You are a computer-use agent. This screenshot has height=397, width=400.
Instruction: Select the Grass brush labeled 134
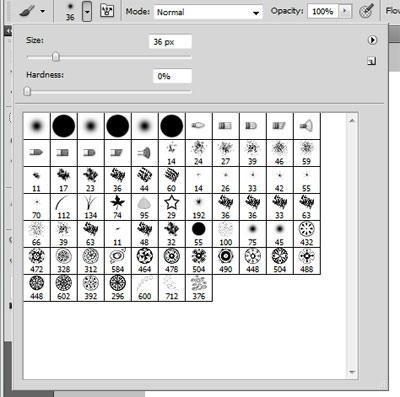[91, 207]
